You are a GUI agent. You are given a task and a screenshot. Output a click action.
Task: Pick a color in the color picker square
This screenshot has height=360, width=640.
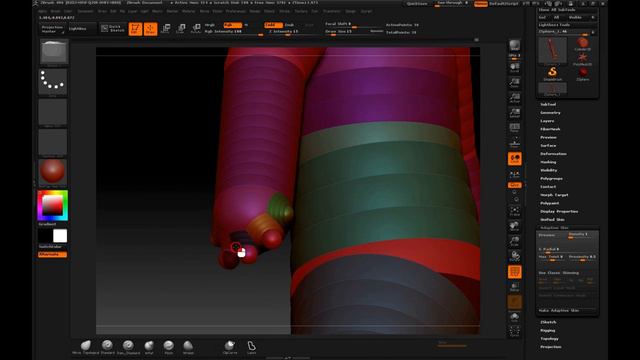click(53, 205)
